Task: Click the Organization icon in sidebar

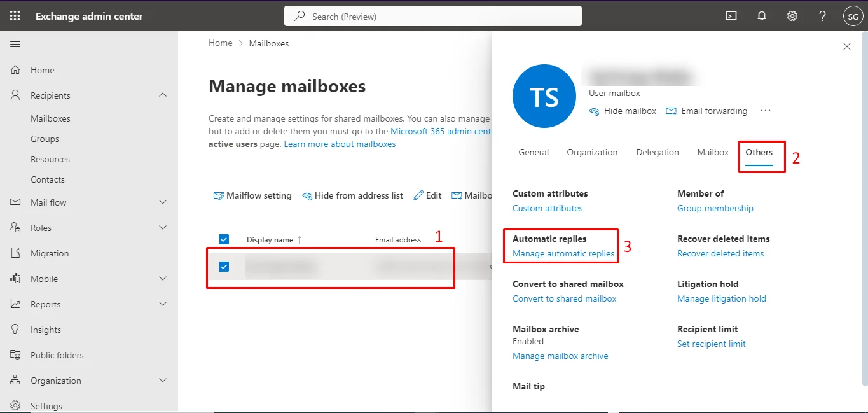Action: click(16, 381)
